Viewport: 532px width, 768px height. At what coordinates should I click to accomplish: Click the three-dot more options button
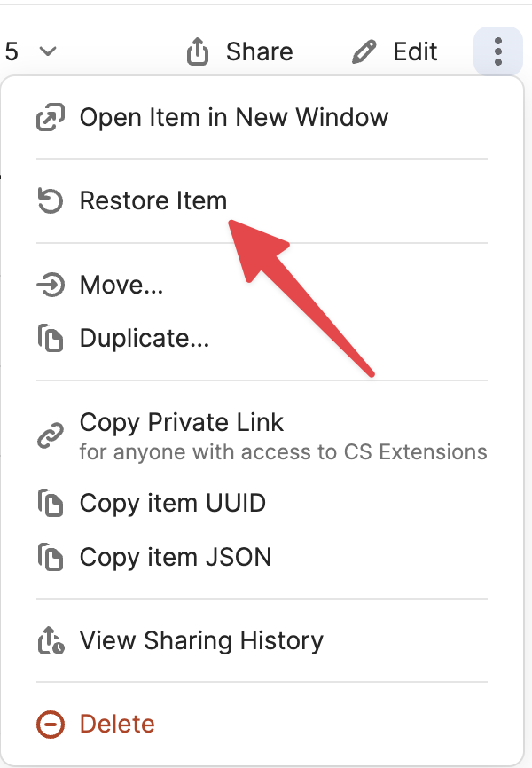point(498,52)
